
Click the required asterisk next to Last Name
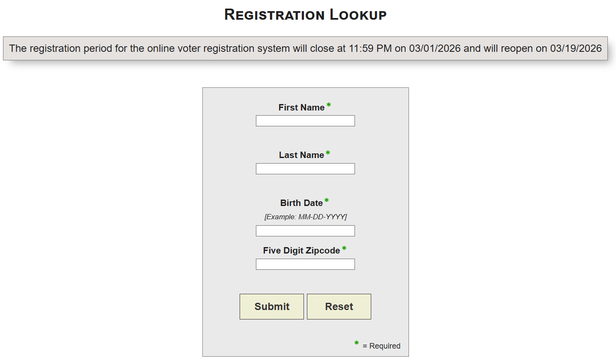[x=328, y=152]
